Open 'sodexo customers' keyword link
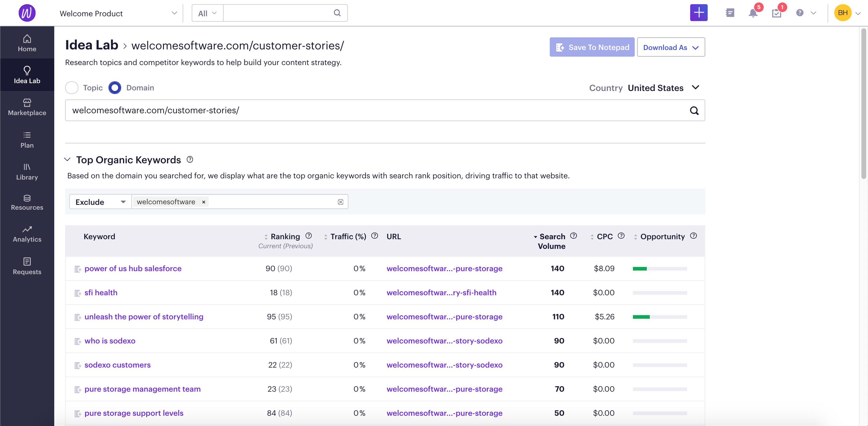Screen dimensions: 868x426 tap(117, 365)
